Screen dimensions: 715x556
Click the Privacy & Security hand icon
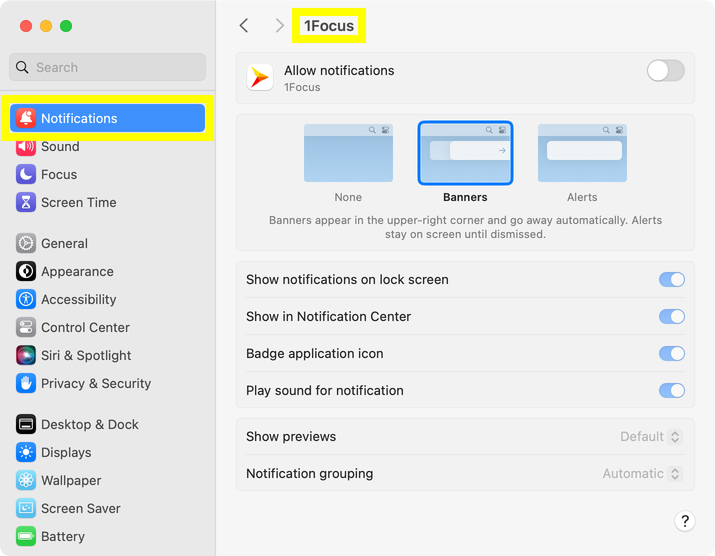pyautogui.click(x=26, y=383)
